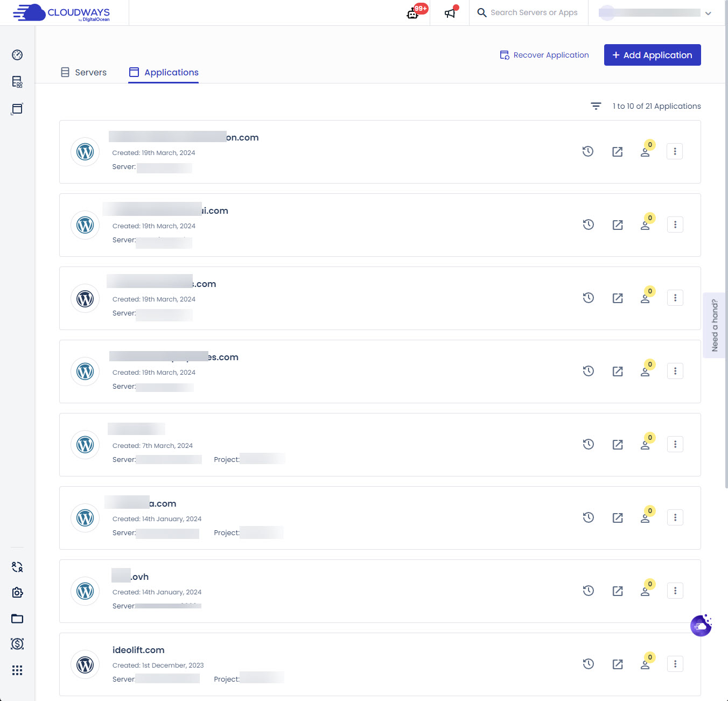Click the text 'Created: 7th March, 2024'
The width and height of the screenshot is (728, 701).
tap(152, 445)
